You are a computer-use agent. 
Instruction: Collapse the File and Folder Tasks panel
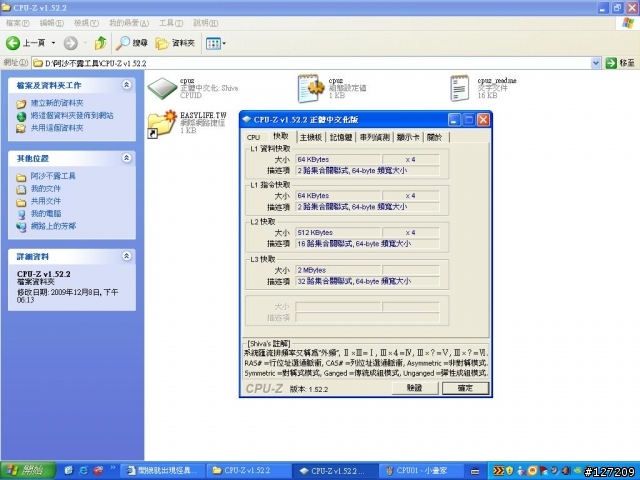click(127, 85)
